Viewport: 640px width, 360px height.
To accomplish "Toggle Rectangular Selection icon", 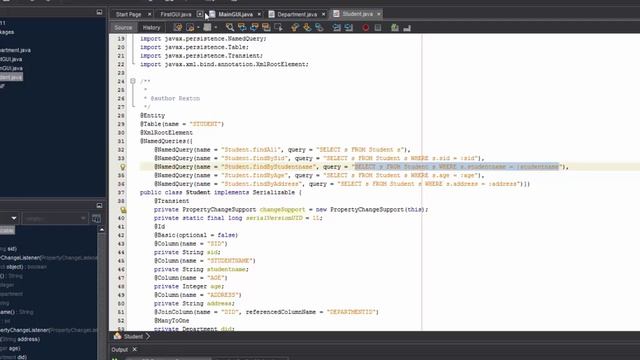I will [x=279, y=27].
